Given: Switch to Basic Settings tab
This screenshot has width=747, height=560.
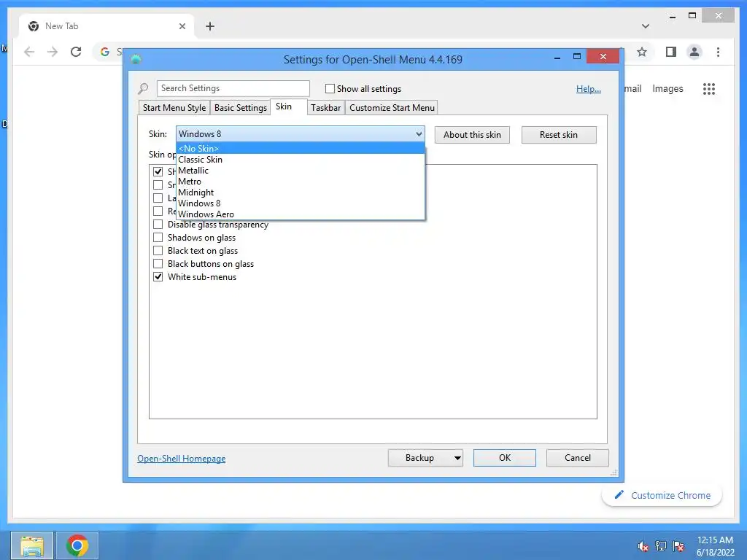Looking at the screenshot, I should [241, 108].
